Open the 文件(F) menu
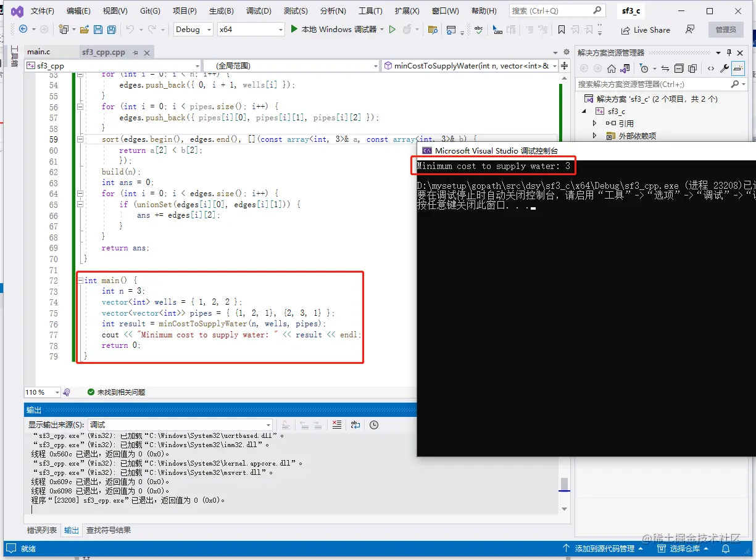 43,11
